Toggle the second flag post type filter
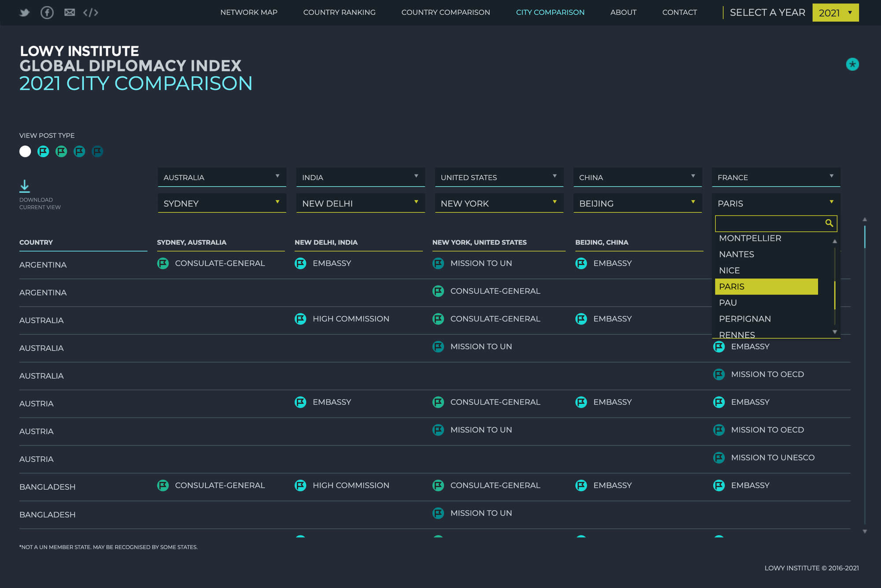Viewport: 881px width, 588px height. (x=61, y=152)
